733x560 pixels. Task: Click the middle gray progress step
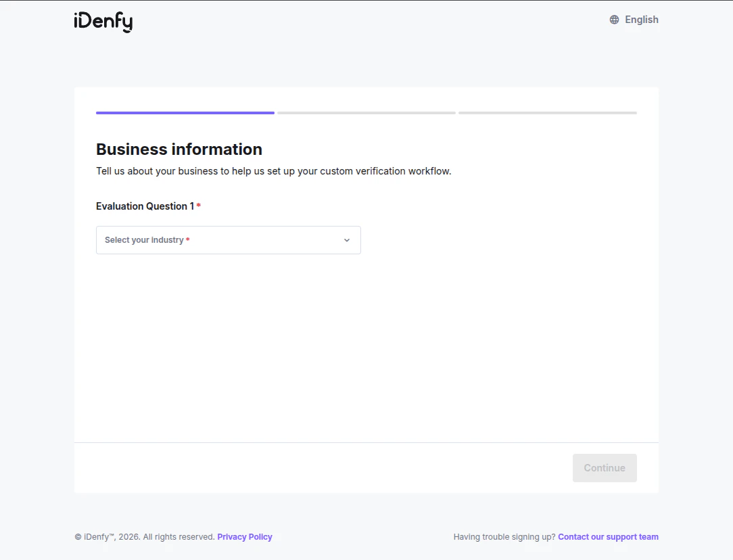tap(366, 112)
